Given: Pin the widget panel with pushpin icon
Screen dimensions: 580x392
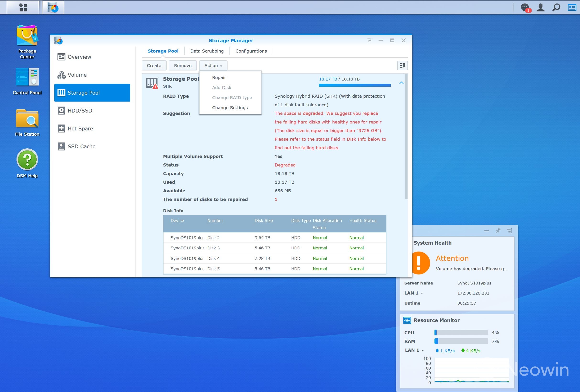Looking at the screenshot, I should point(498,231).
